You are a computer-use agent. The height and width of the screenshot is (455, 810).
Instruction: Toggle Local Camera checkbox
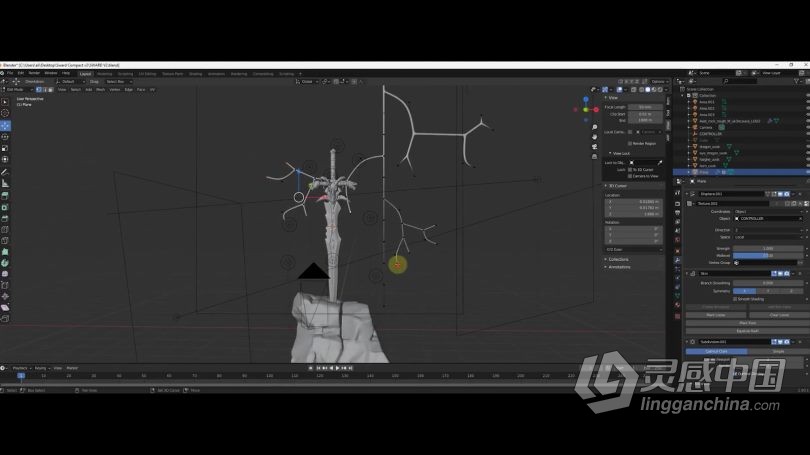coord(630,132)
